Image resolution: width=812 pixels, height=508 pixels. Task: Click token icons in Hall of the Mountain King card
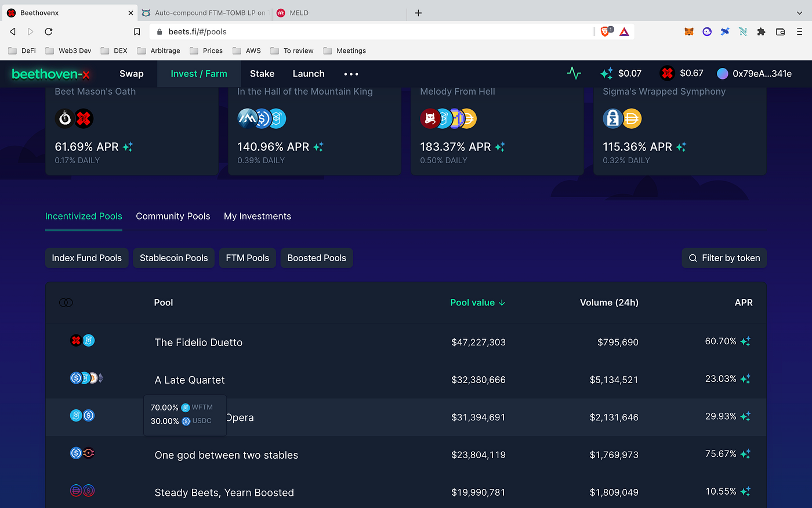point(262,118)
